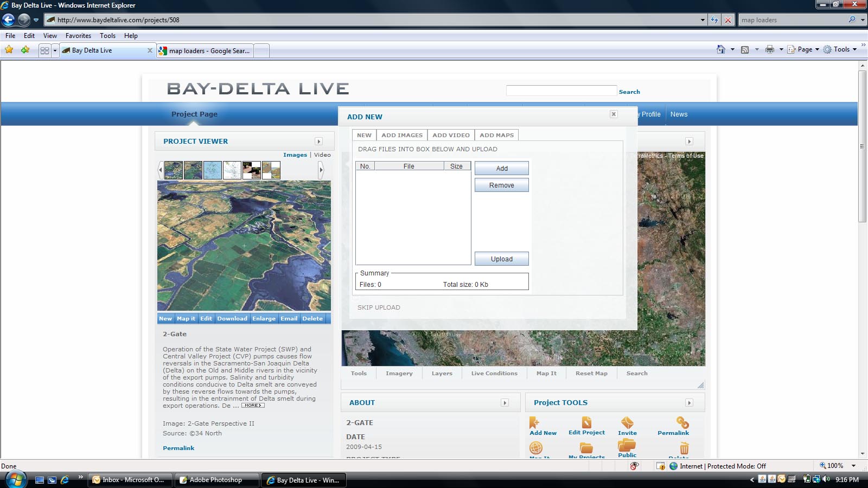Open the Help menu
Image resolution: width=868 pixels, height=488 pixels.
click(x=131, y=36)
